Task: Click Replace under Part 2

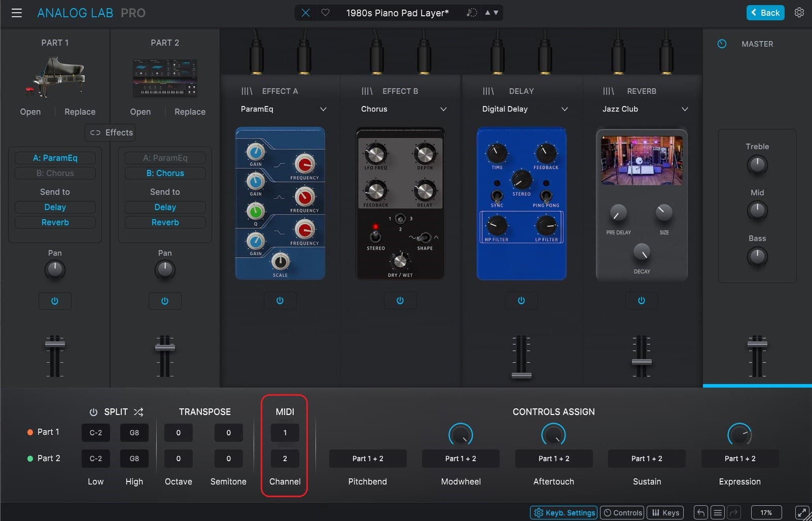Action: pyautogui.click(x=190, y=112)
